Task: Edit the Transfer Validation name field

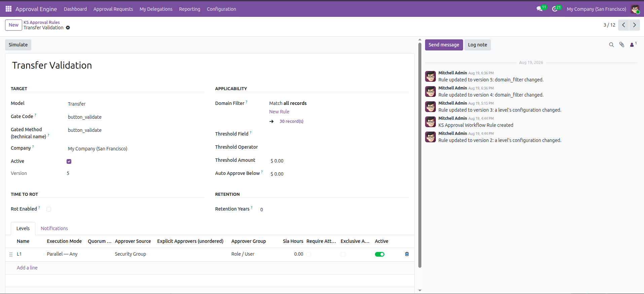Action: click(x=210, y=65)
